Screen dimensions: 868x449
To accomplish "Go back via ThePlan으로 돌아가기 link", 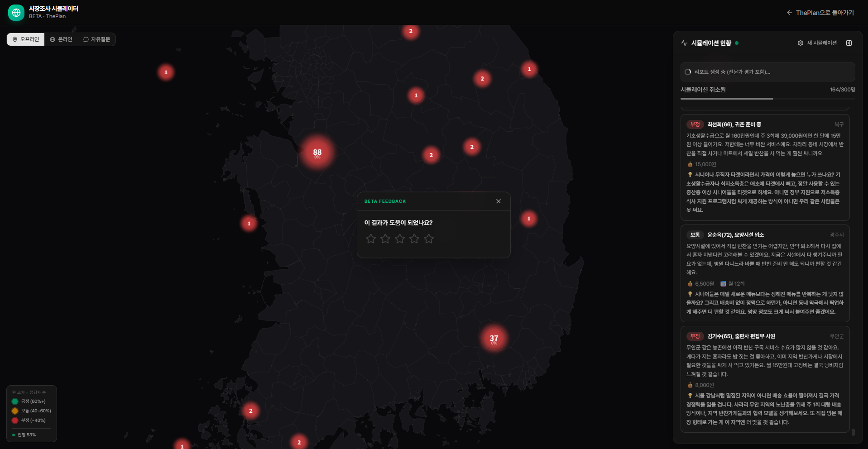I will tap(820, 13).
